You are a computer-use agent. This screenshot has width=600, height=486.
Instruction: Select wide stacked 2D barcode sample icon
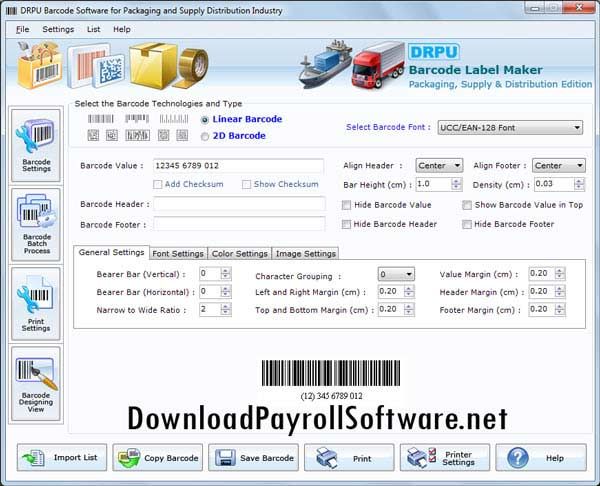[x=137, y=135]
